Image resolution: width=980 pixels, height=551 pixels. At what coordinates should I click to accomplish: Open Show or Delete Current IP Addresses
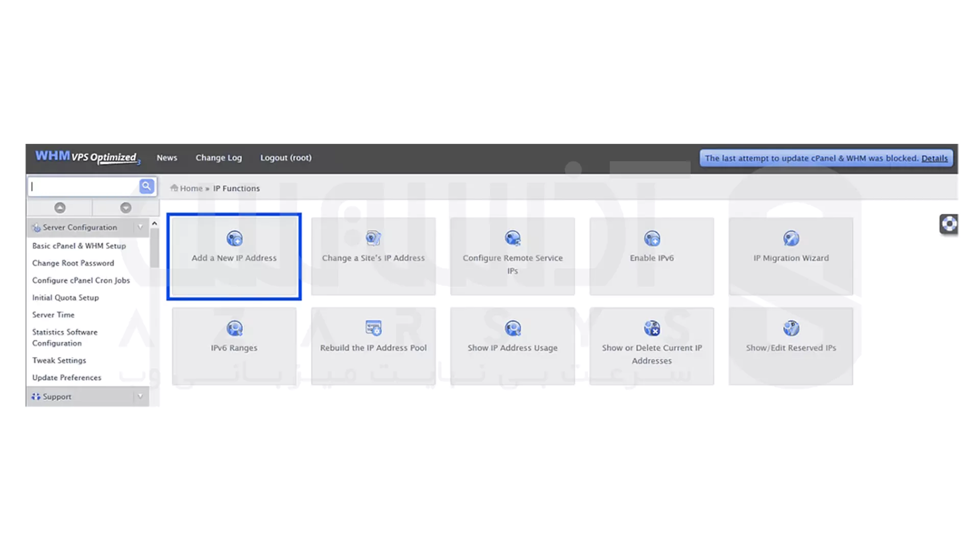pos(652,329)
